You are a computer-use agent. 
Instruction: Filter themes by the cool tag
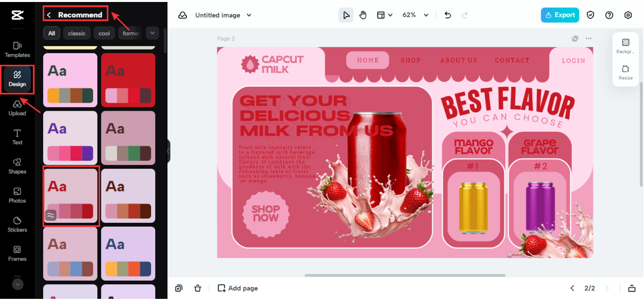pos(104,33)
